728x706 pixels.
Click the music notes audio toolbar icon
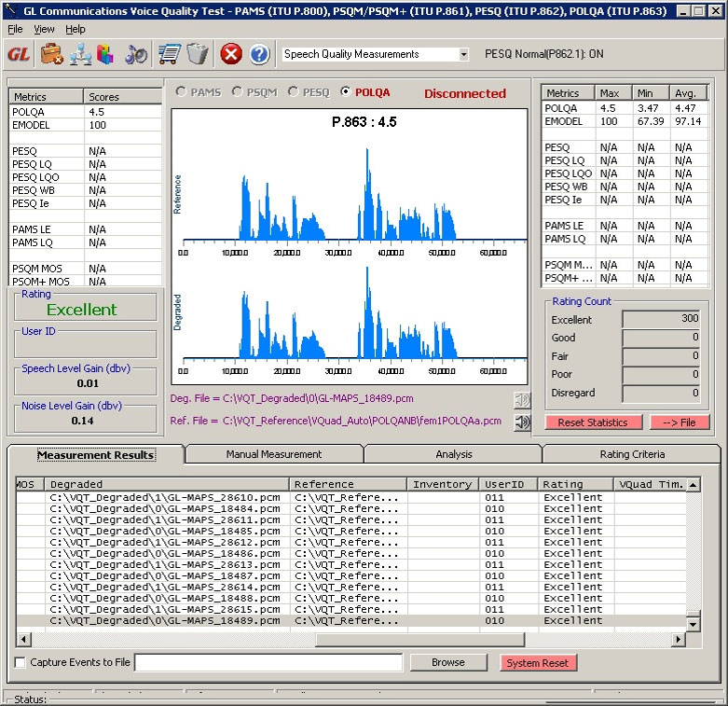(135, 54)
